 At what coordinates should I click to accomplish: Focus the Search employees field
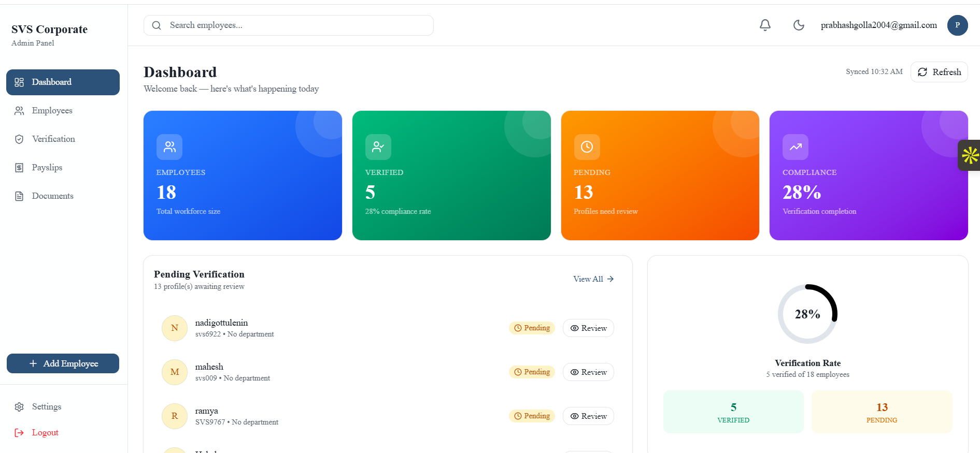289,25
